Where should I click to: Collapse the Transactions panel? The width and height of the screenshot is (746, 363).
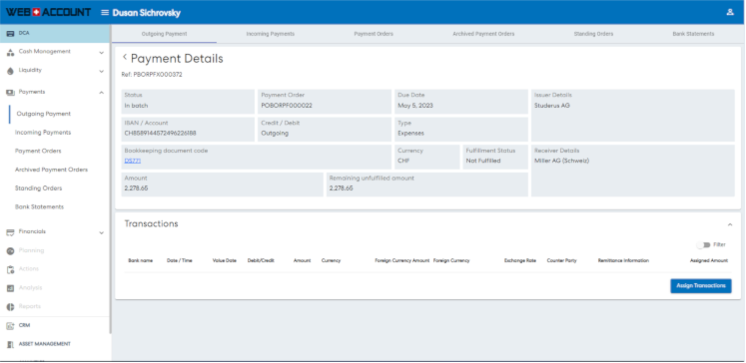coord(730,224)
